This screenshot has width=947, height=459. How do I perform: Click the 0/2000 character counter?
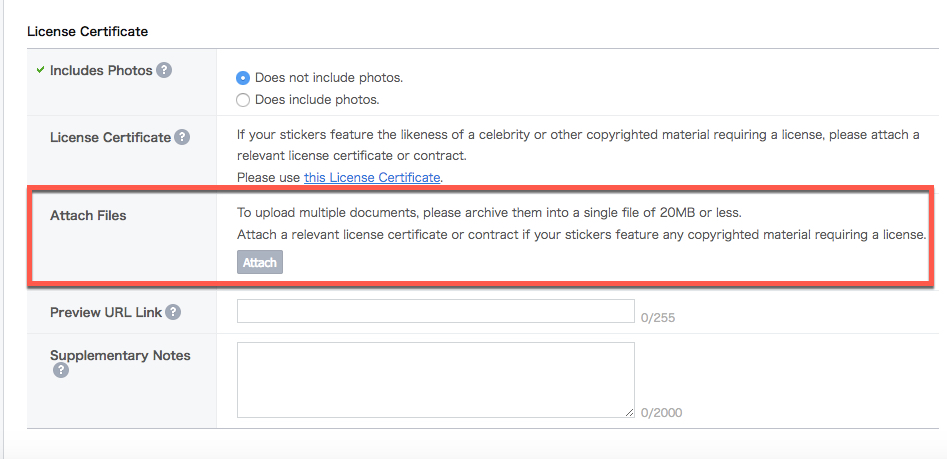pyautogui.click(x=662, y=412)
